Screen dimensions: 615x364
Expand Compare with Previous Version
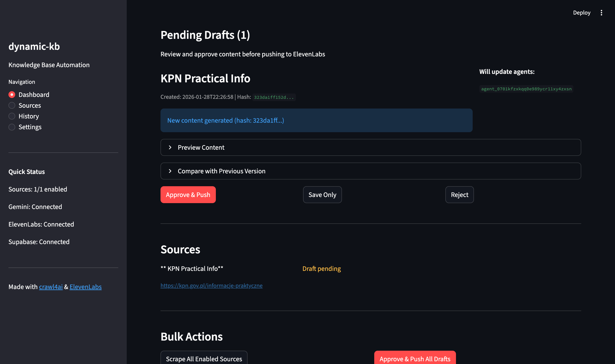(x=221, y=171)
